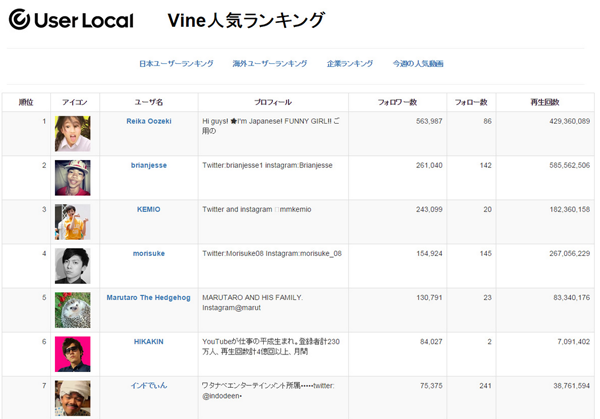Viewport: 600px width, 419px height.
Task: Select follow count 23 for Marutaro
Action: pos(487,297)
